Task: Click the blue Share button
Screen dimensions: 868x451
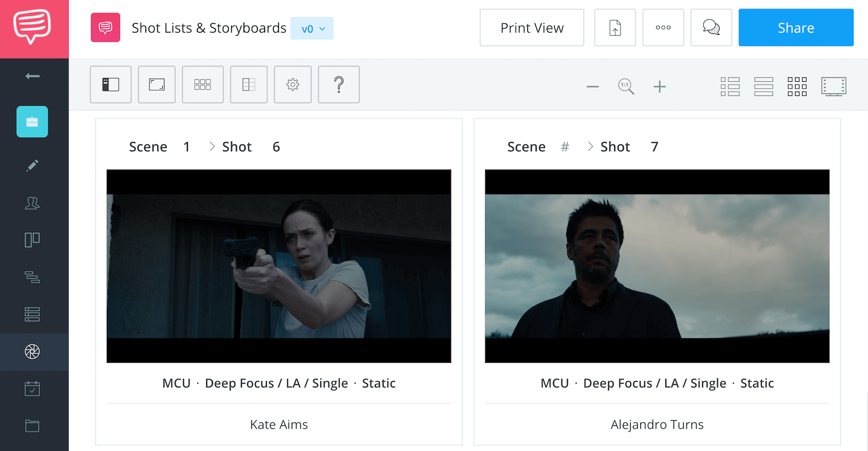Action: point(796,27)
